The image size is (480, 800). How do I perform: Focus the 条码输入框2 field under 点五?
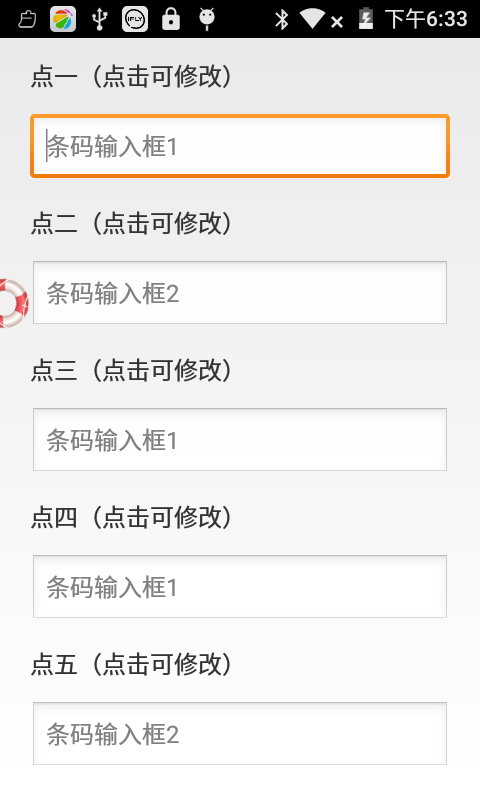click(x=240, y=733)
